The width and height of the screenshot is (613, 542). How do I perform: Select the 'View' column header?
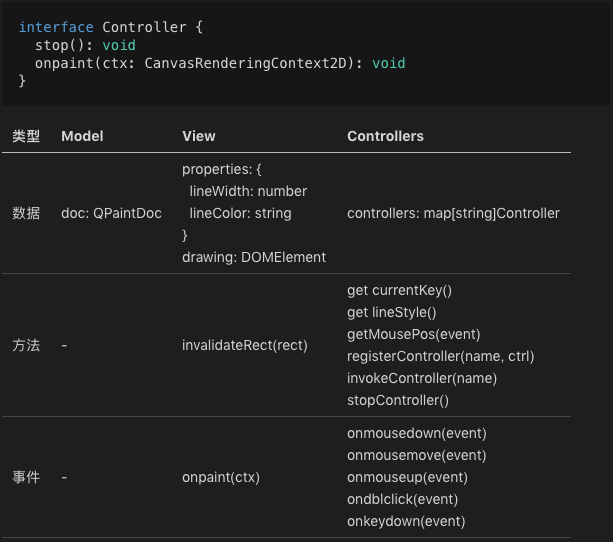point(198,136)
